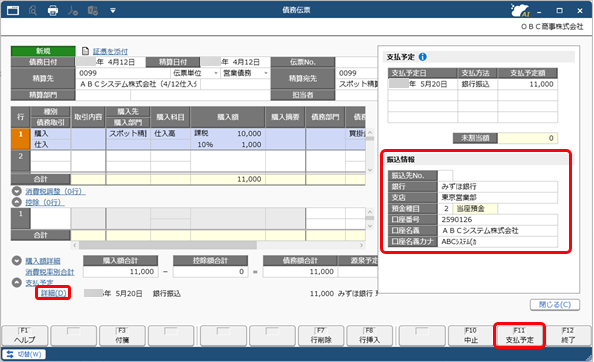594x362 pixels.
Task: Open the 伝票単位 dropdown
Action: 216,73
